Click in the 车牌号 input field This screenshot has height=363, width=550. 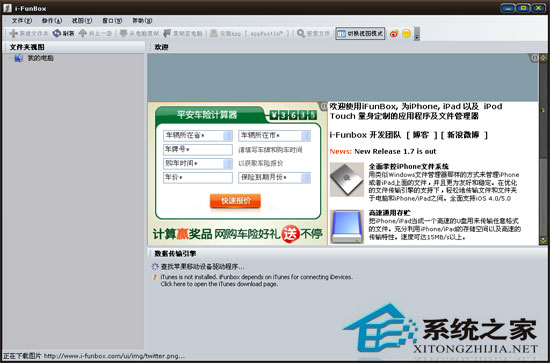[197, 149]
